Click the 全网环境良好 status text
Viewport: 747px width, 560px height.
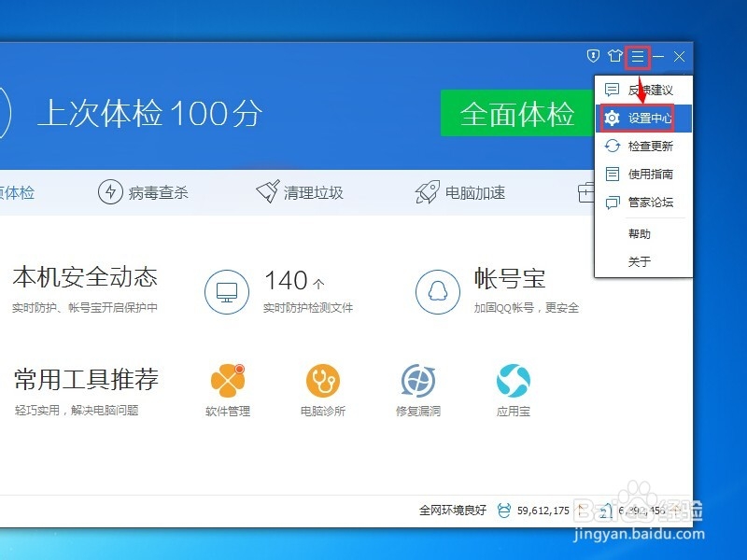453,511
